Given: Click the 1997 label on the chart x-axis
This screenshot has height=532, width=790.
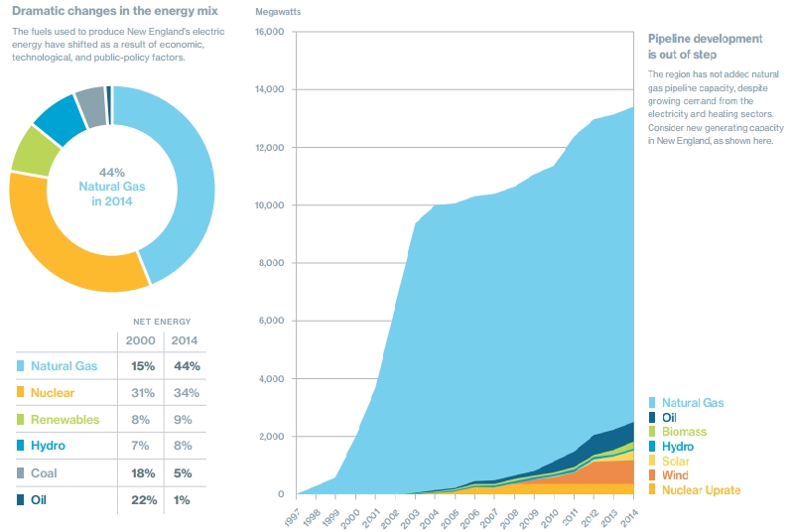Looking at the screenshot, I should coord(293,517).
